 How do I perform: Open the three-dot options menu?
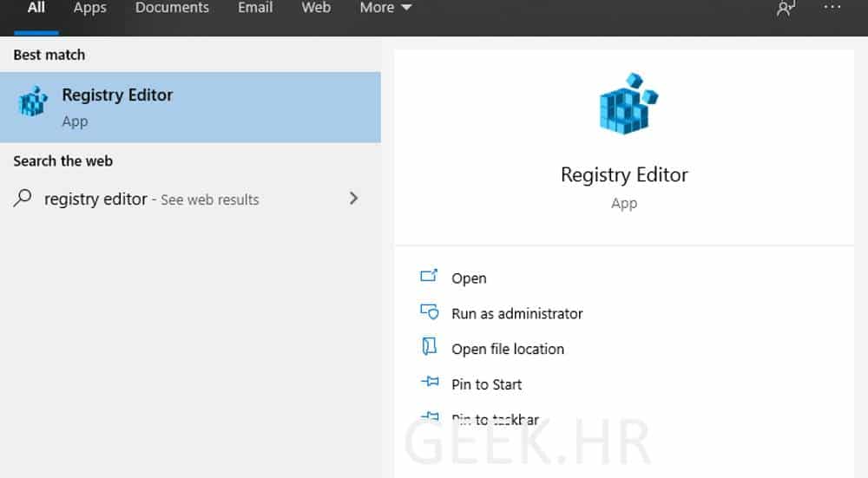[x=832, y=8]
